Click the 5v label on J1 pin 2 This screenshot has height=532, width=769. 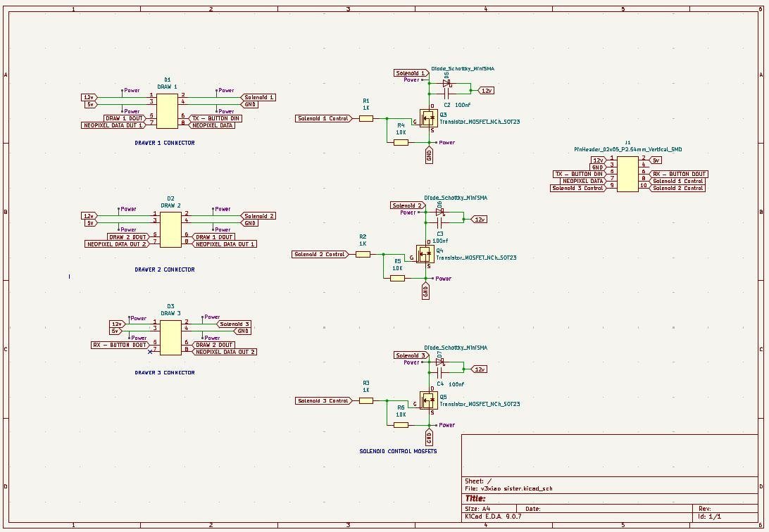click(x=656, y=160)
